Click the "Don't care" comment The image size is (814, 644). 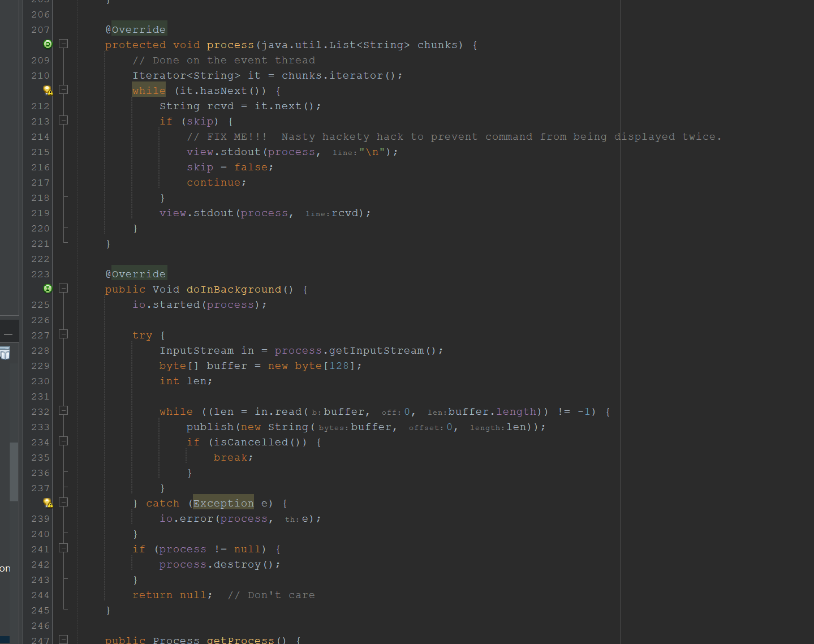[x=272, y=595]
